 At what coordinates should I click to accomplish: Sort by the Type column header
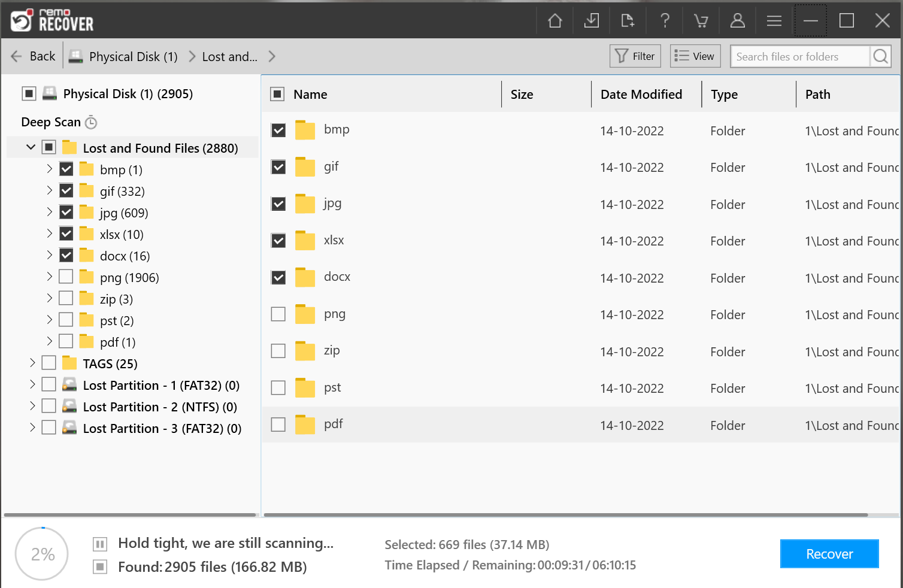(x=724, y=95)
